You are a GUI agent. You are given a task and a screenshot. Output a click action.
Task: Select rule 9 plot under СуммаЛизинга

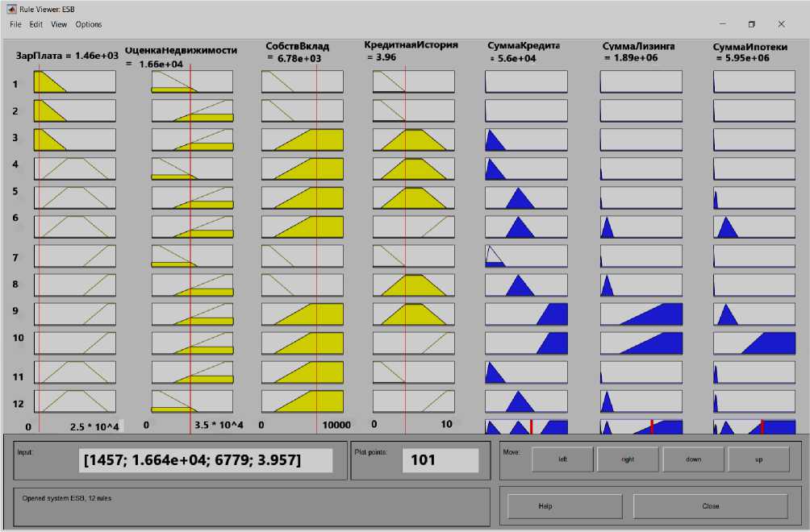pos(641,314)
